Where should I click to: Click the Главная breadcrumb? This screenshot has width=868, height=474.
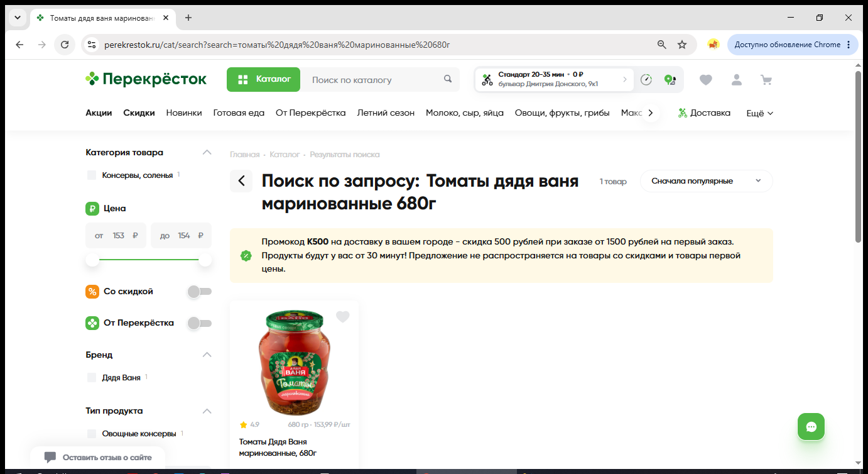[x=244, y=155]
